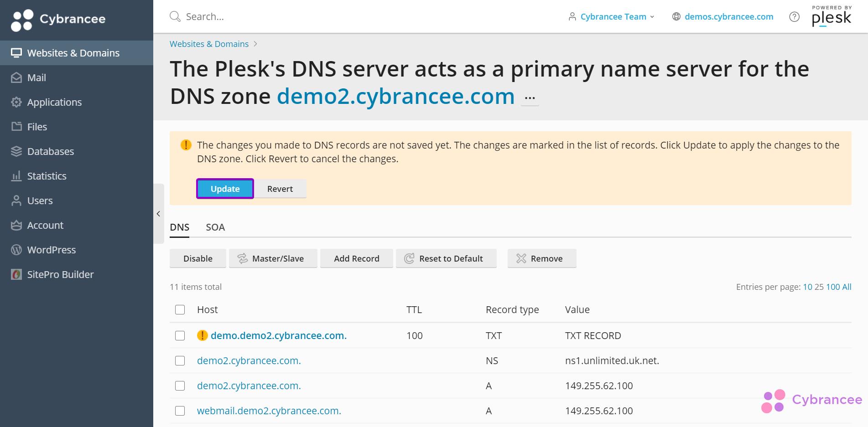Toggle the select-all checkbox in Host header

pos(180,309)
